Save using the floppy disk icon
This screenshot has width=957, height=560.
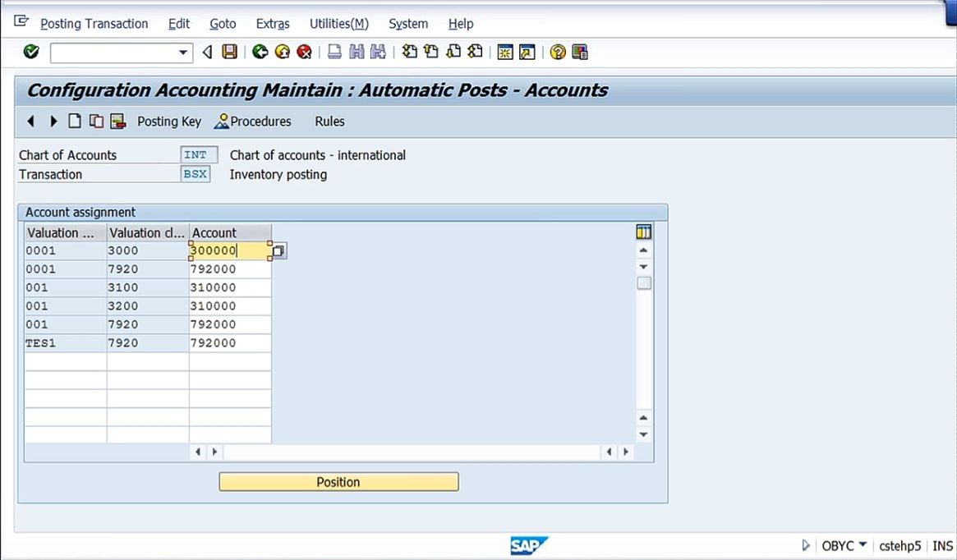click(229, 52)
